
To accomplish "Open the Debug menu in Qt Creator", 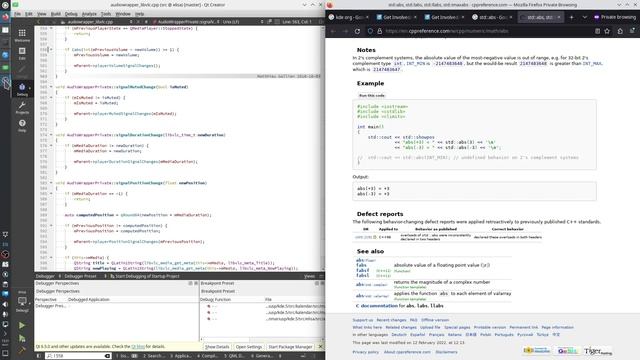I will click(x=71, y=14).
